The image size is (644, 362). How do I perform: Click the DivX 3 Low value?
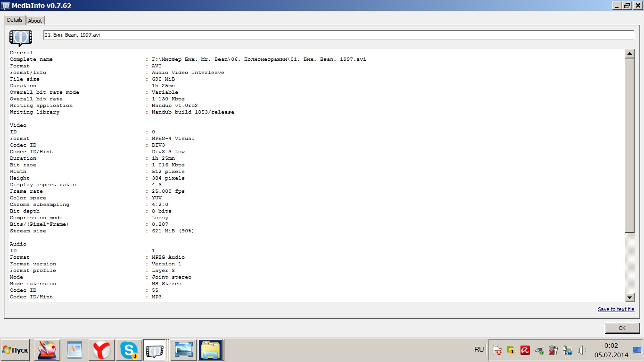pyautogui.click(x=168, y=152)
